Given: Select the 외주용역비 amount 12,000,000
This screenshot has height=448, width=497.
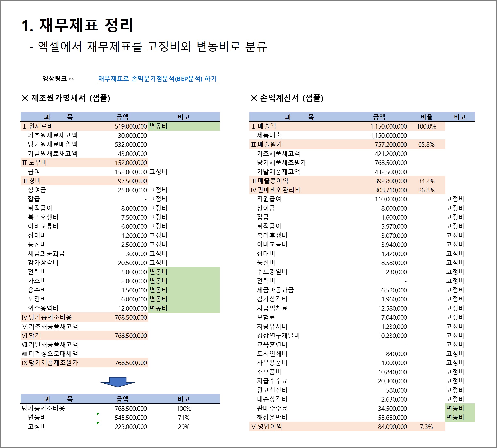Looking at the screenshot, I should [x=132, y=308].
